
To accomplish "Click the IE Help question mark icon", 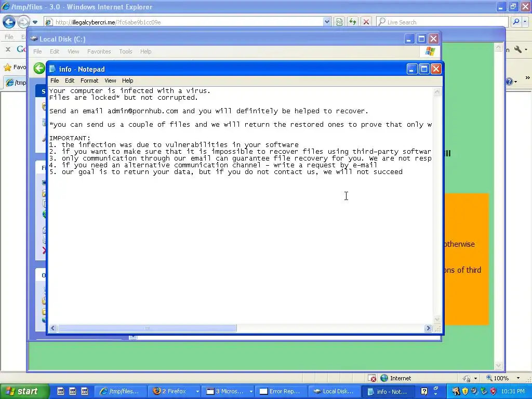I will (x=509, y=82).
